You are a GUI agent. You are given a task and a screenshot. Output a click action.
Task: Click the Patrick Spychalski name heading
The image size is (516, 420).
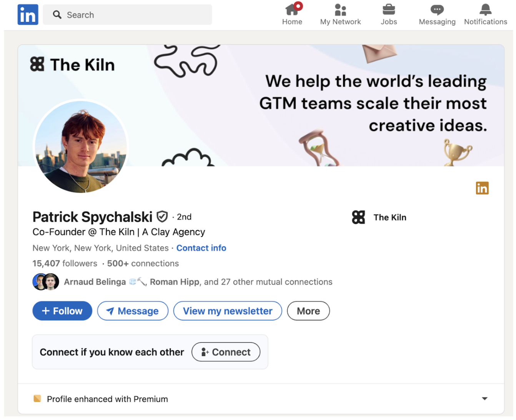(x=92, y=217)
